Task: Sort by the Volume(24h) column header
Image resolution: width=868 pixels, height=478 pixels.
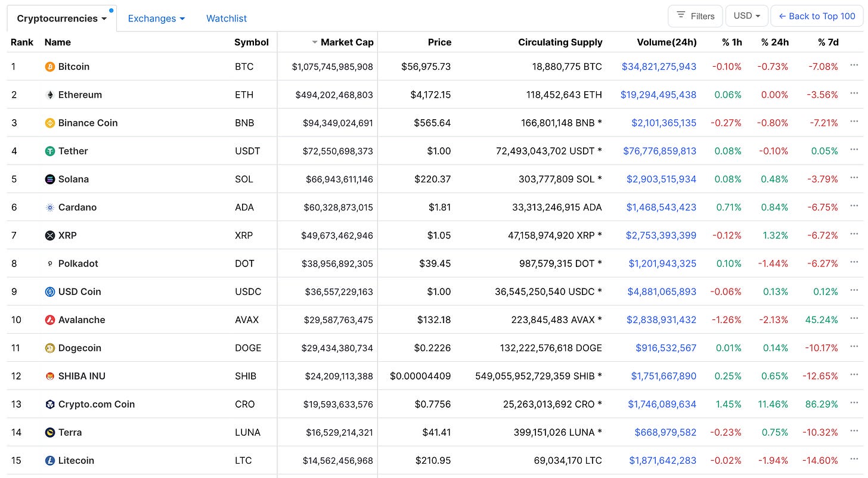Action: 666,42
